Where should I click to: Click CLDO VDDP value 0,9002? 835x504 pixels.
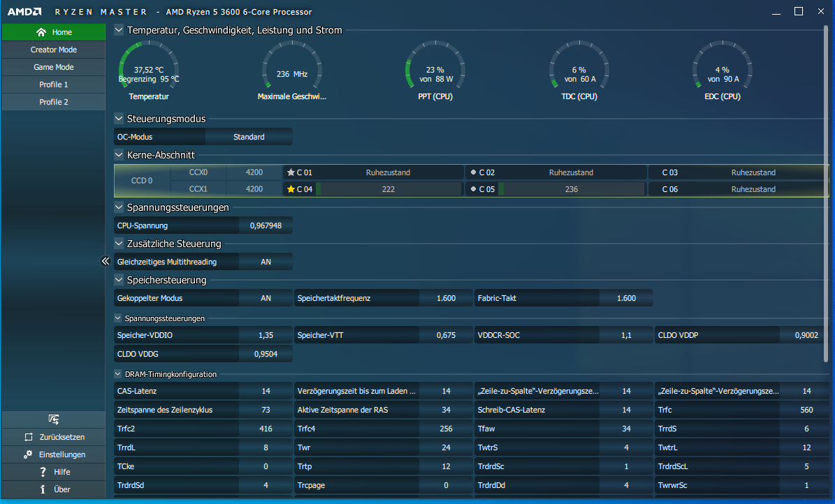coord(806,335)
